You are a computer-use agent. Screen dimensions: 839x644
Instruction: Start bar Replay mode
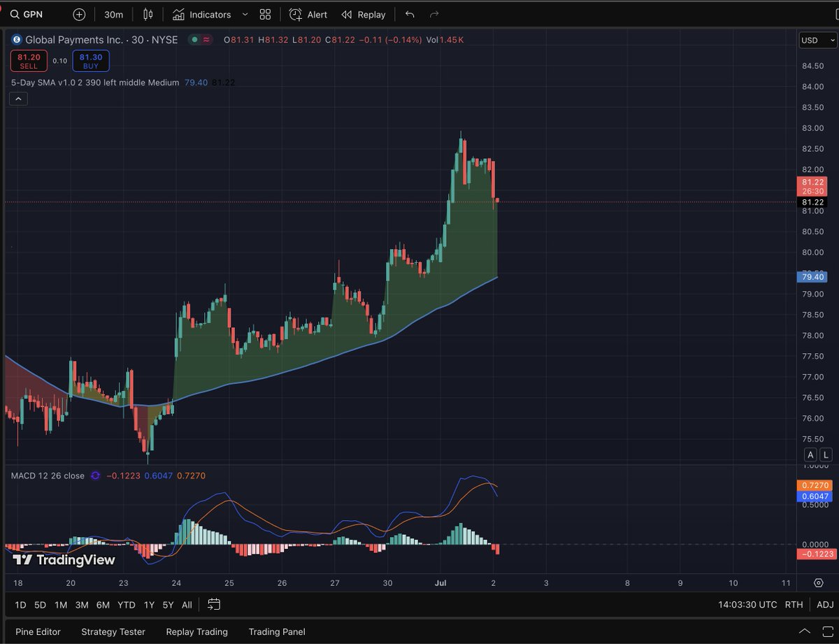pos(364,14)
